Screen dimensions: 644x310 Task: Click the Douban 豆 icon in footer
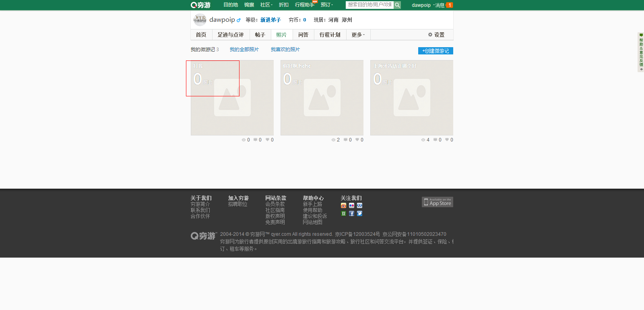[x=343, y=214]
